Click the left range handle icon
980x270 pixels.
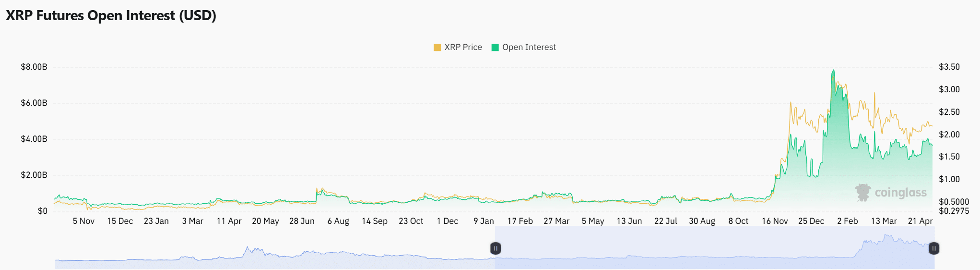(496, 248)
